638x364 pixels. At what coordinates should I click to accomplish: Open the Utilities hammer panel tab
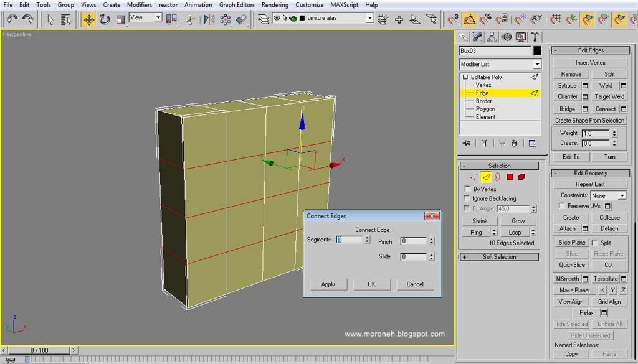535,37
